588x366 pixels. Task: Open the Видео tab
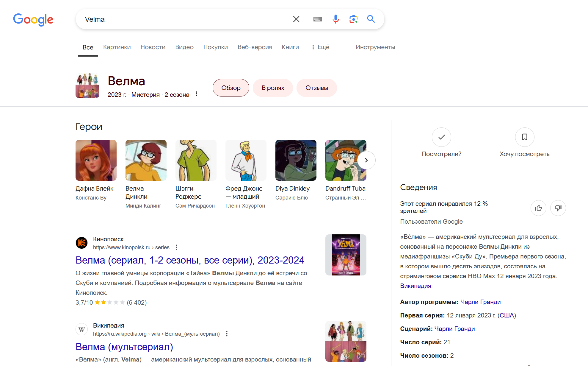[184, 47]
